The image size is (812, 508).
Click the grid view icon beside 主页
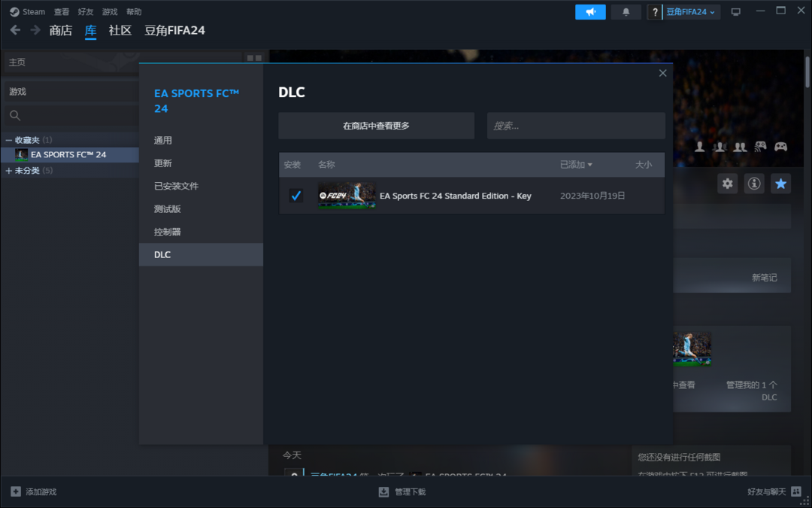(x=254, y=58)
